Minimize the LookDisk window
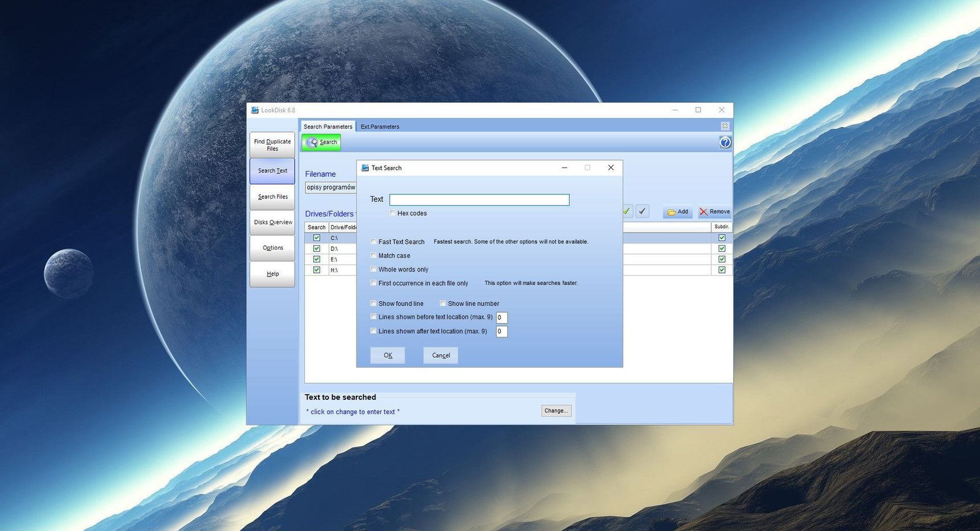980x531 pixels. point(675,110)
